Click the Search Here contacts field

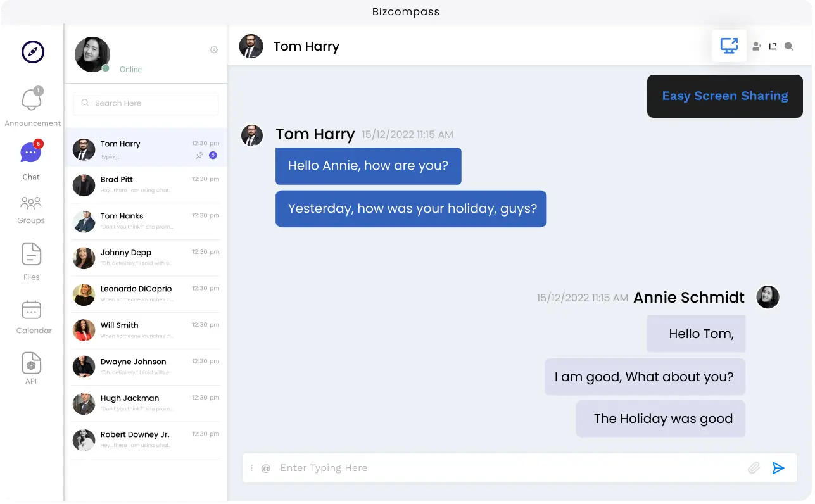click(146, 103)
